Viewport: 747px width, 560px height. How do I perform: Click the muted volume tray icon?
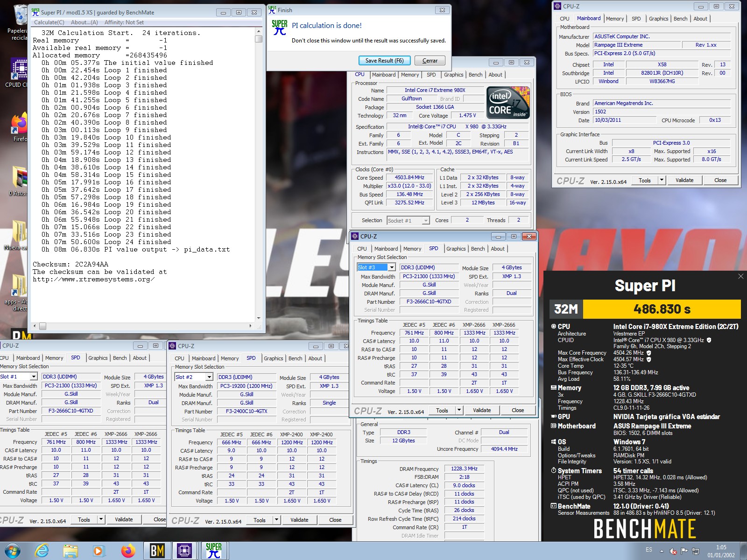tap(673, 551)
